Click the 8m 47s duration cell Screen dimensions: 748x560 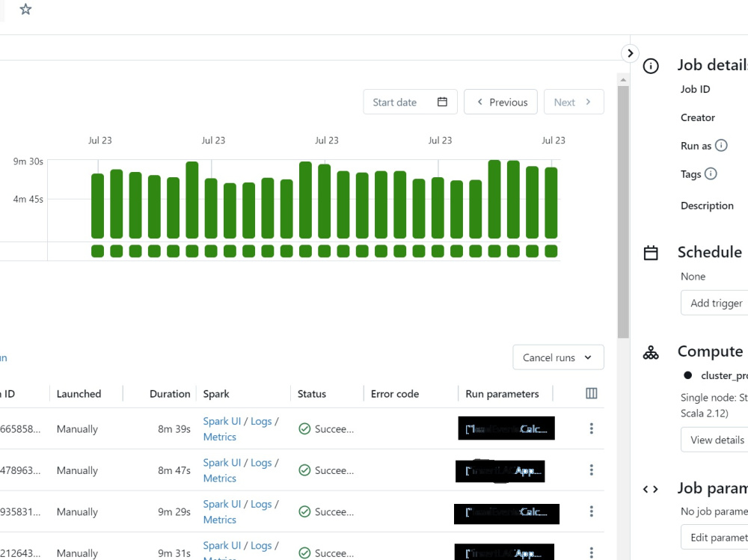[174, 470]
